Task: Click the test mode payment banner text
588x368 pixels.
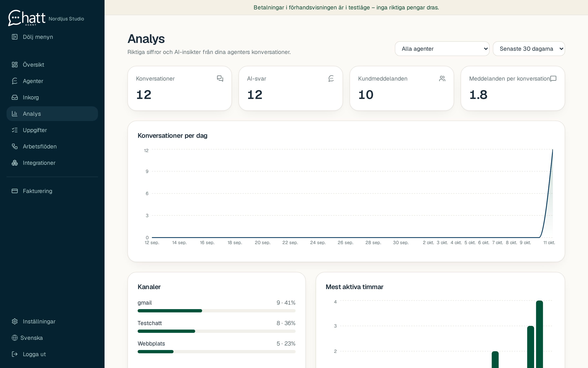Action: (x=346, y=7)
